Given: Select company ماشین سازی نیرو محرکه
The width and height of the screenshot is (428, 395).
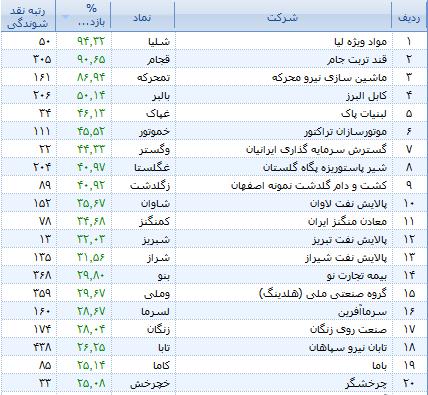Looking at the screenshot, I should (330, 78).
